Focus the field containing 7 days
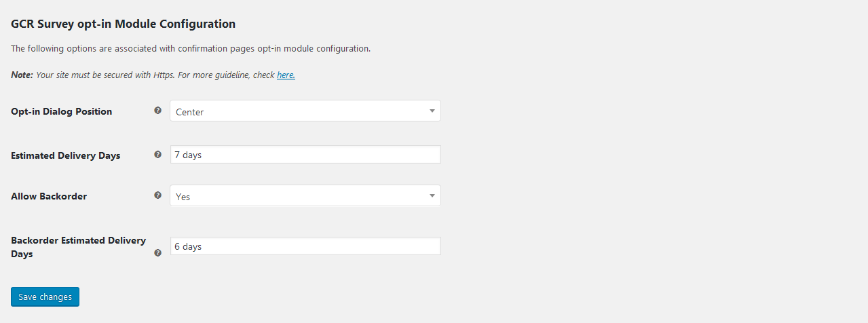The height and width of the screenshot is (323, 868). point(305,155)
